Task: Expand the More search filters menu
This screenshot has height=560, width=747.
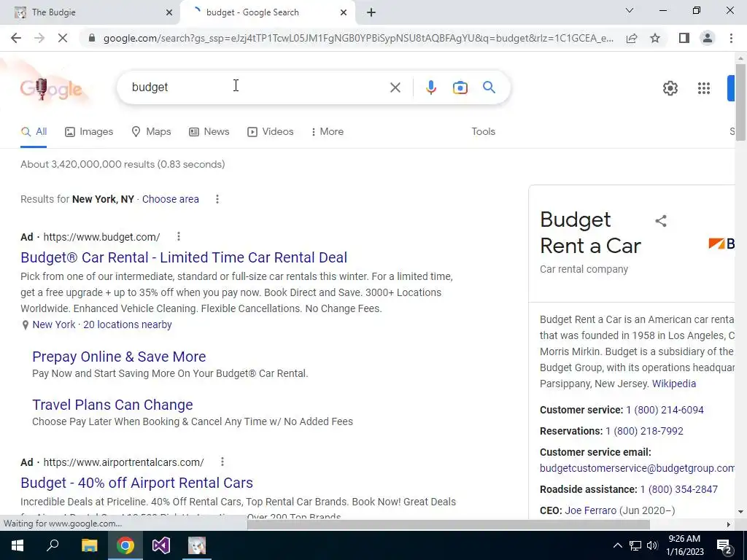Action: coord(327,131)
